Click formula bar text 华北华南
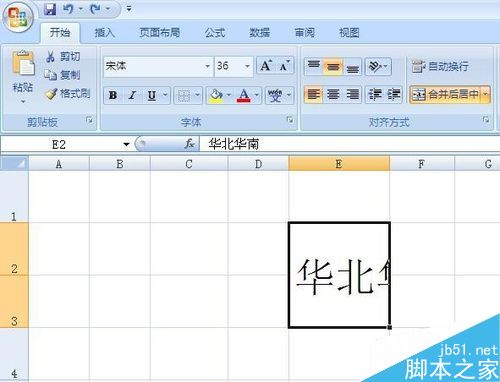 click(233, 144)
